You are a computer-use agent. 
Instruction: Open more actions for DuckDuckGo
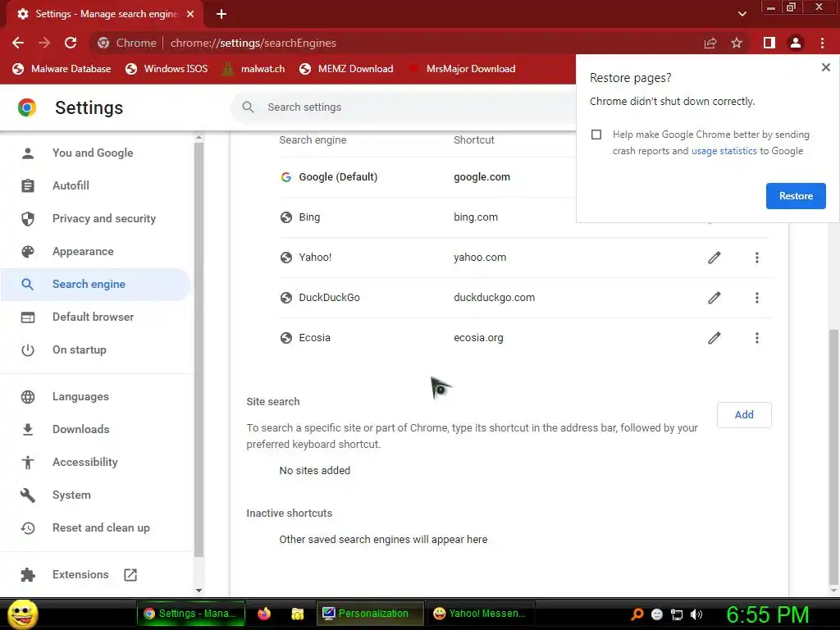757,298
